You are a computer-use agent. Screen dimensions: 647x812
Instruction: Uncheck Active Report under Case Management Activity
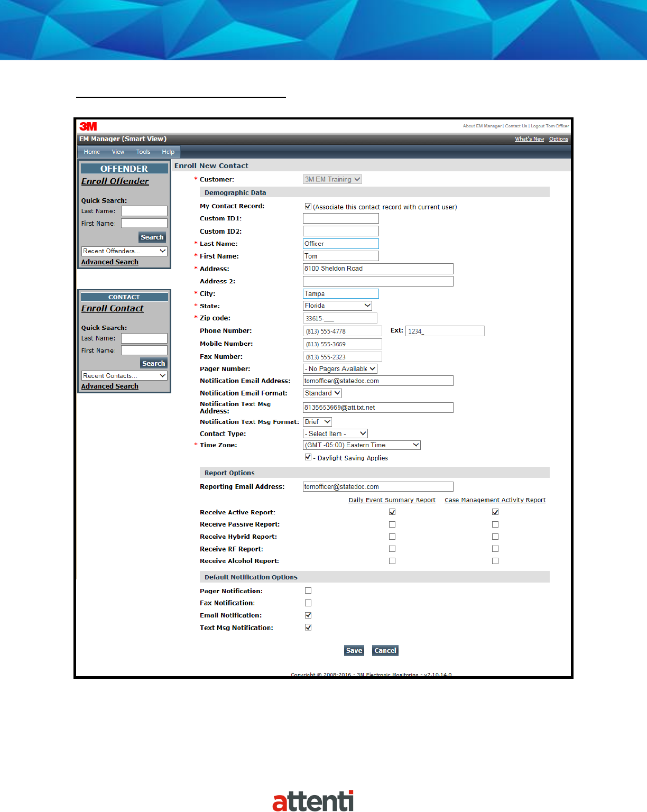pyautogui.click(x=495, y=512)
